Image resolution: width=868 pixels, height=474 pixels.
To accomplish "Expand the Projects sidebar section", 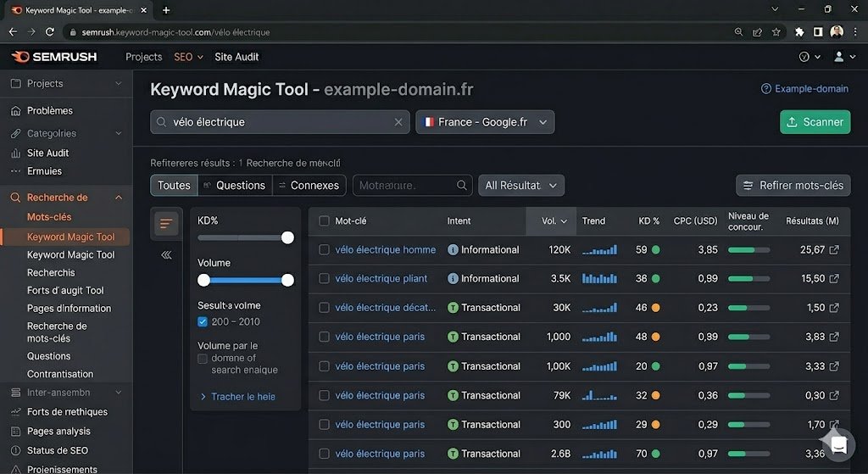I will (118, 84).
